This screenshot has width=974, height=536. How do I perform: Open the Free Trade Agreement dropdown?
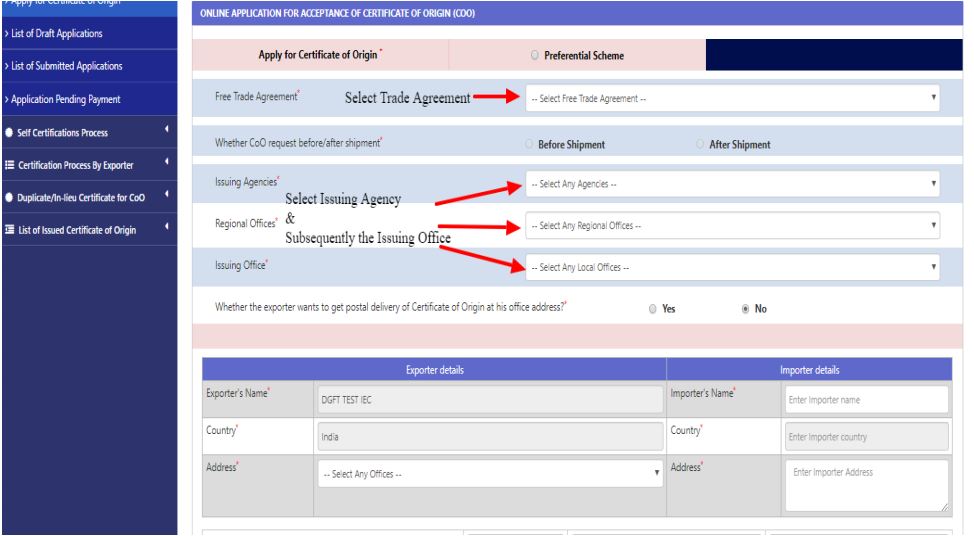click(x=733, y=98)
